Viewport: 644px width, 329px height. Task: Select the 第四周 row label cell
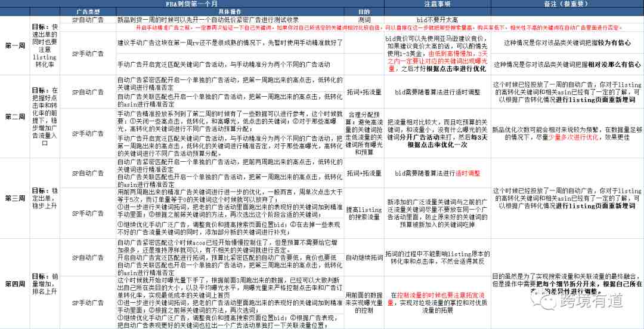[x=15, y=284]
